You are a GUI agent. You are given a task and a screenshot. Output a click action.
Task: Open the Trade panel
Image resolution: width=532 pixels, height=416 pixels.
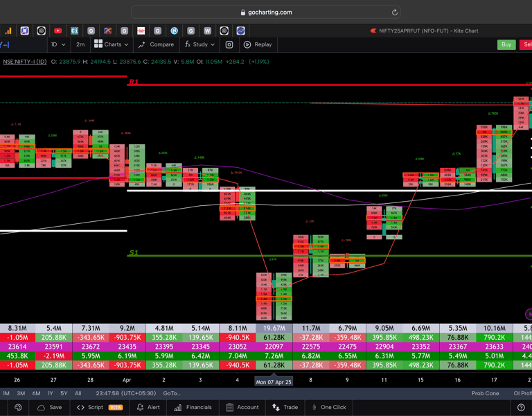[285, 407]
